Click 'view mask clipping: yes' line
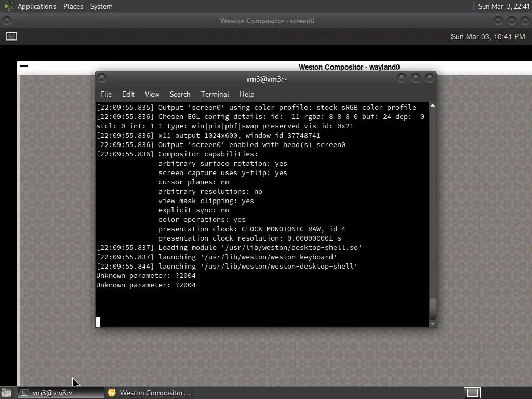 (206, 201)
